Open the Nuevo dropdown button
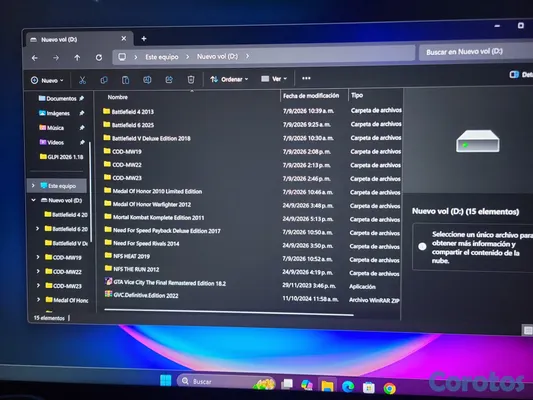Image resolution: width=533 pixels, height=400 pixels. click(x=47, y=81)
